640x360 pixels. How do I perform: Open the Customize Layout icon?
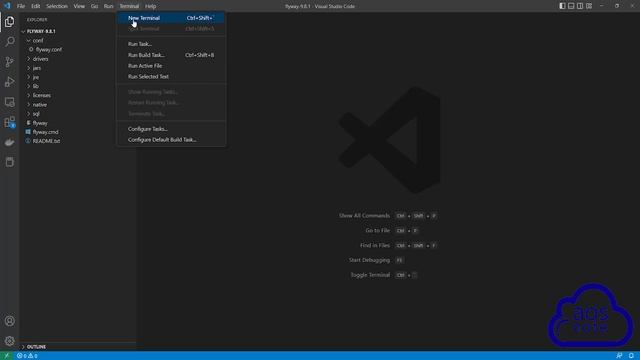(x=589, y=6)
